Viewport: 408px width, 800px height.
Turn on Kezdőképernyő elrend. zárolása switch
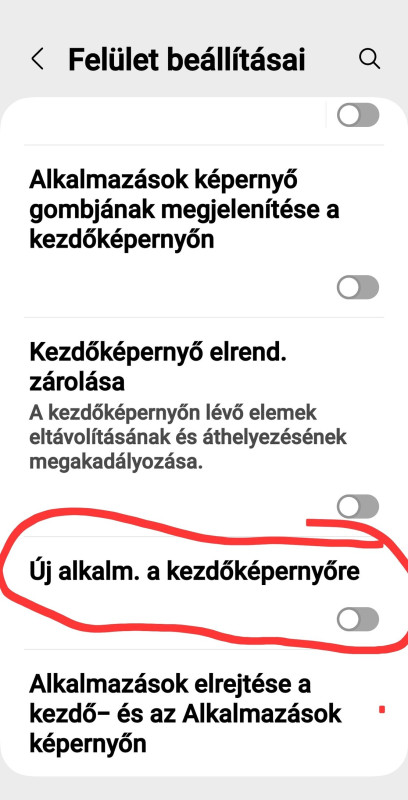(358, 507)
